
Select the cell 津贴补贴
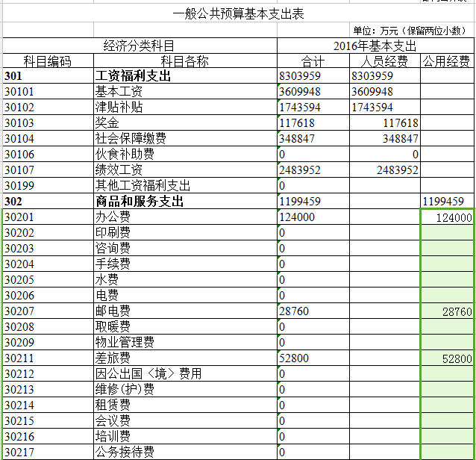[x=185, y=108]
